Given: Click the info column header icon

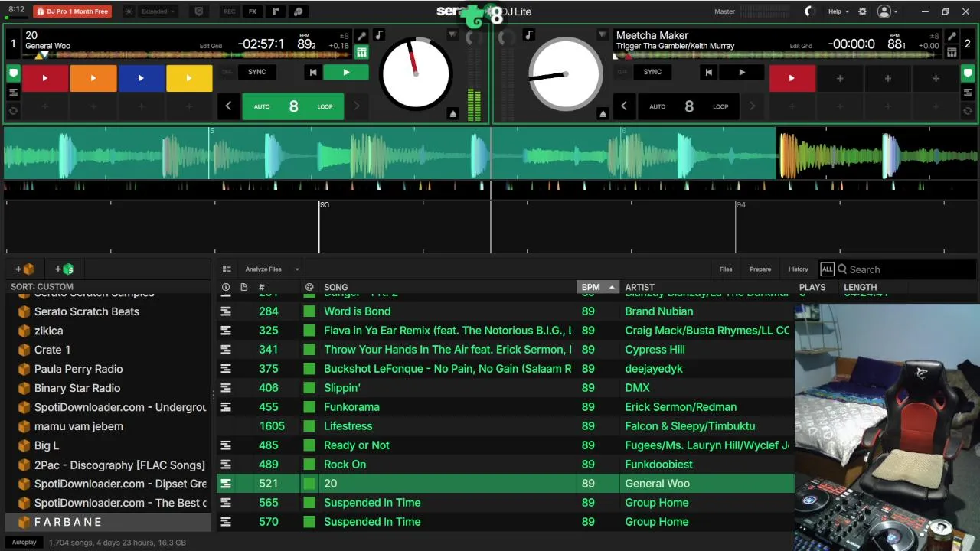Looking at the screenshot, I should 225,287.
